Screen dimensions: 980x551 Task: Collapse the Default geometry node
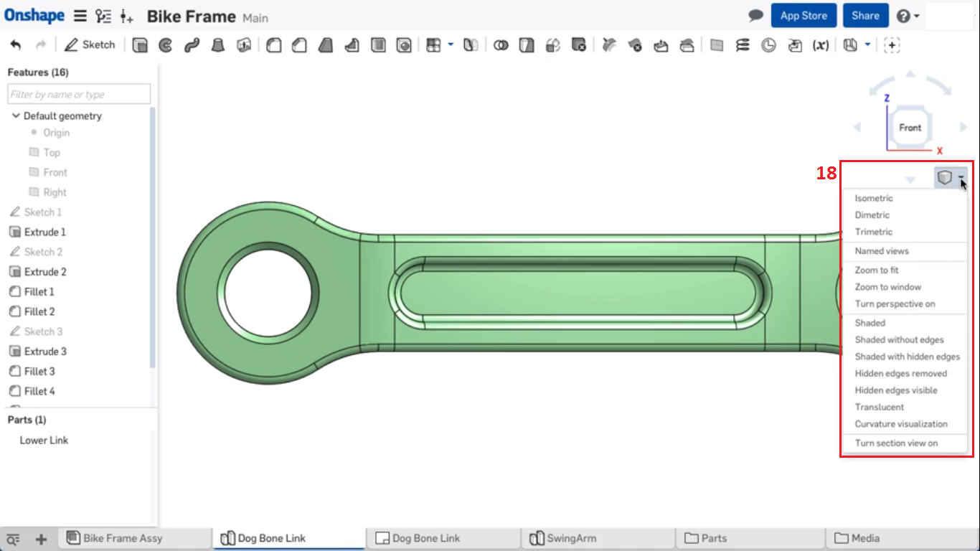click(x=16, y=116)
